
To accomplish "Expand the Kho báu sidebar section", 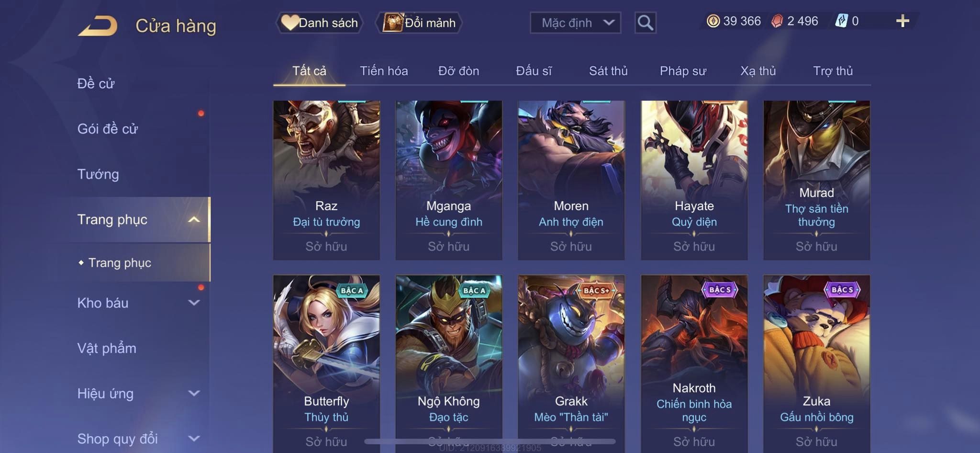I will point(193,303).
